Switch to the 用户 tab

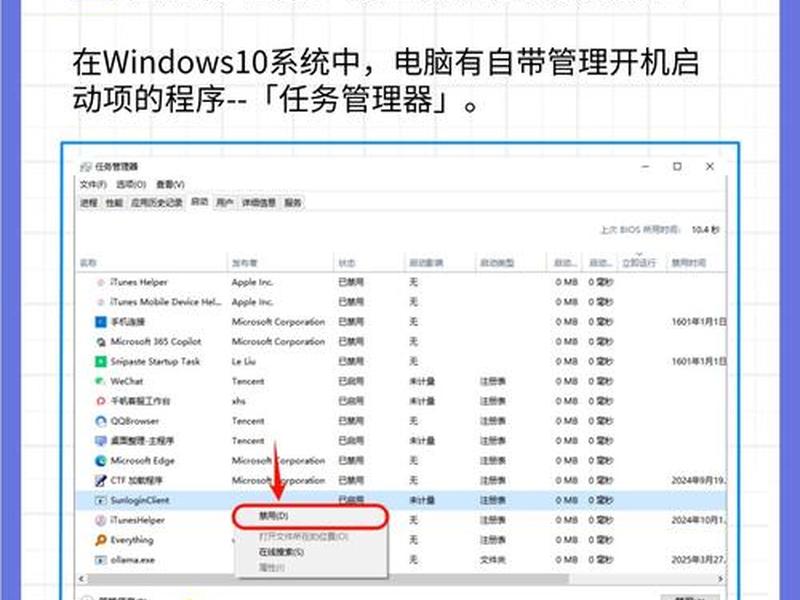224,203
